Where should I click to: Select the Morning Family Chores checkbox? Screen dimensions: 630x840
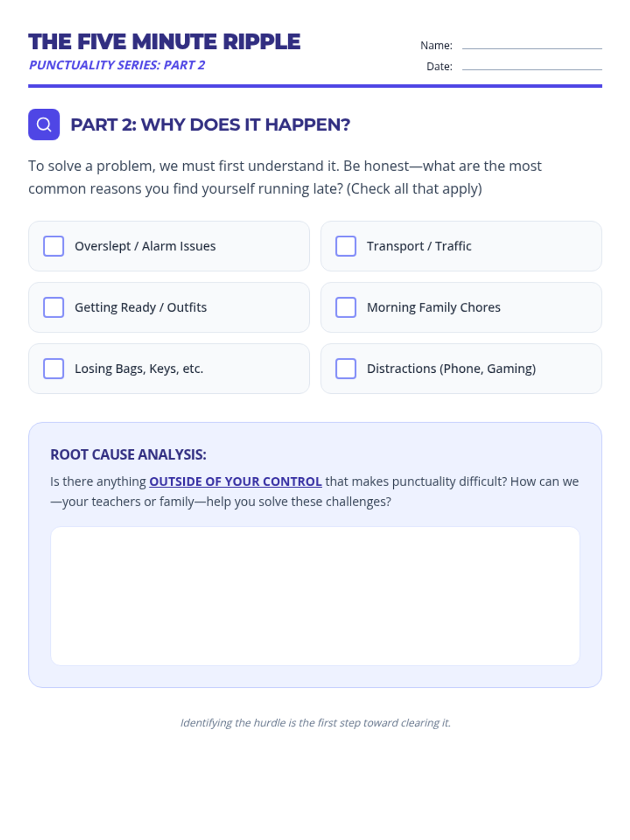point(345,308)
